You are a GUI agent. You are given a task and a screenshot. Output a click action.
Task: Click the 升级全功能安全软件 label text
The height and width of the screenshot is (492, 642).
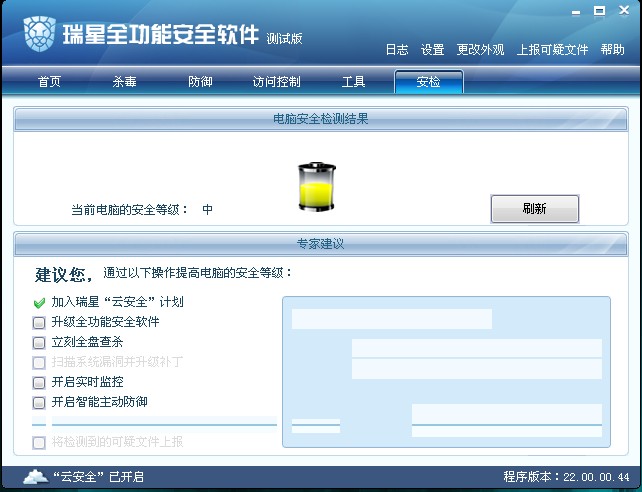(105, 322)
